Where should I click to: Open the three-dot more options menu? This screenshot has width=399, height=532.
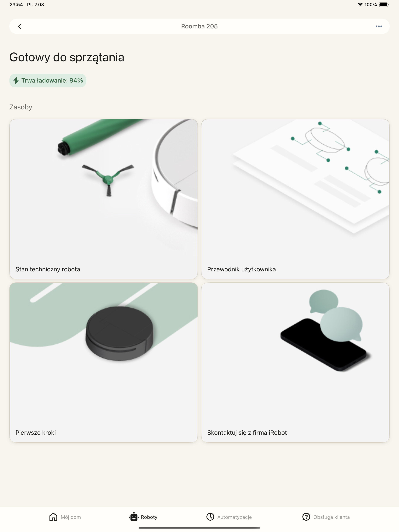tap(379, 26)
